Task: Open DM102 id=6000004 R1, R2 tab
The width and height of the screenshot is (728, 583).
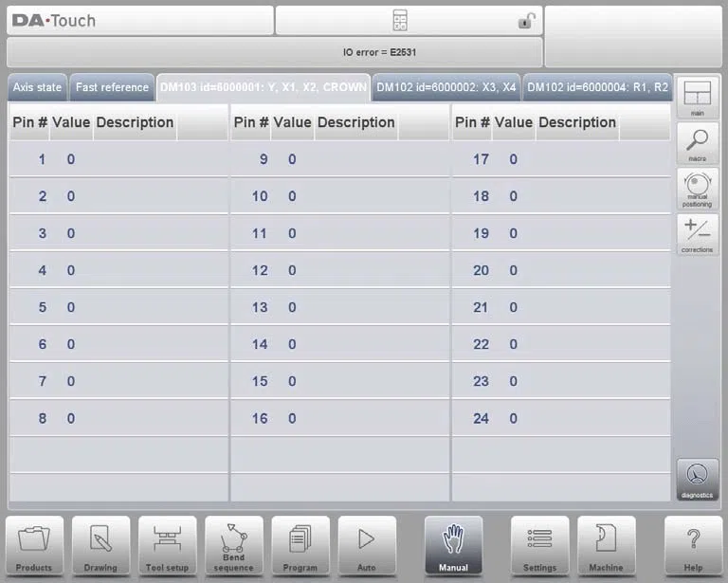Action: point(597,87)
